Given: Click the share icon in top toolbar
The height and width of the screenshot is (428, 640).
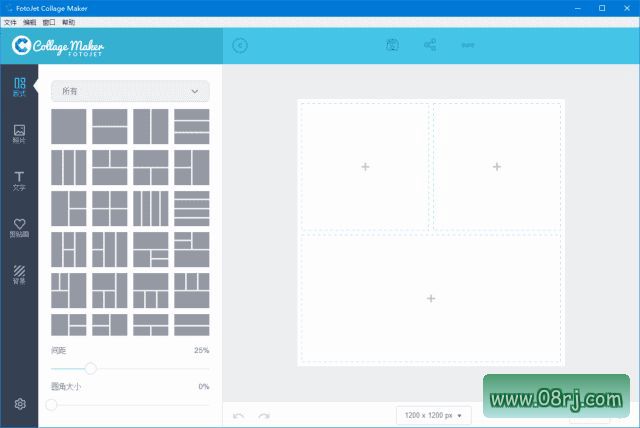Looking at the screenshot, I should tap(430, 45).
